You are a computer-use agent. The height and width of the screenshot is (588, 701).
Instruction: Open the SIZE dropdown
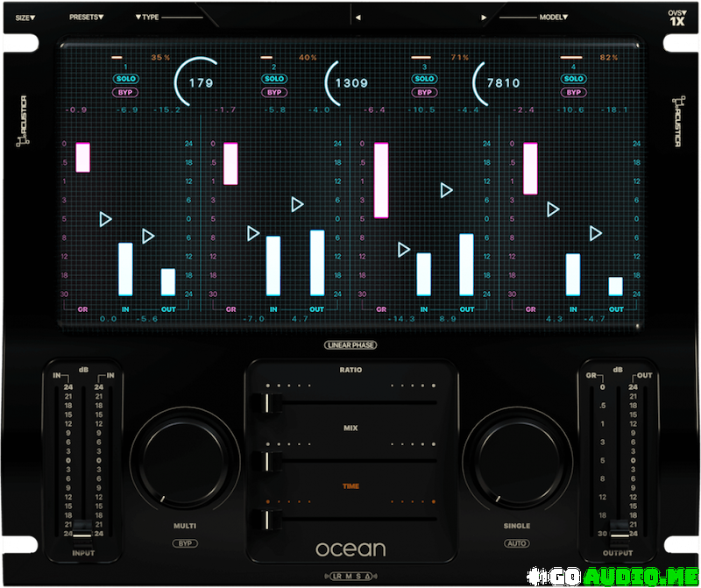click(x=25, y=17)
